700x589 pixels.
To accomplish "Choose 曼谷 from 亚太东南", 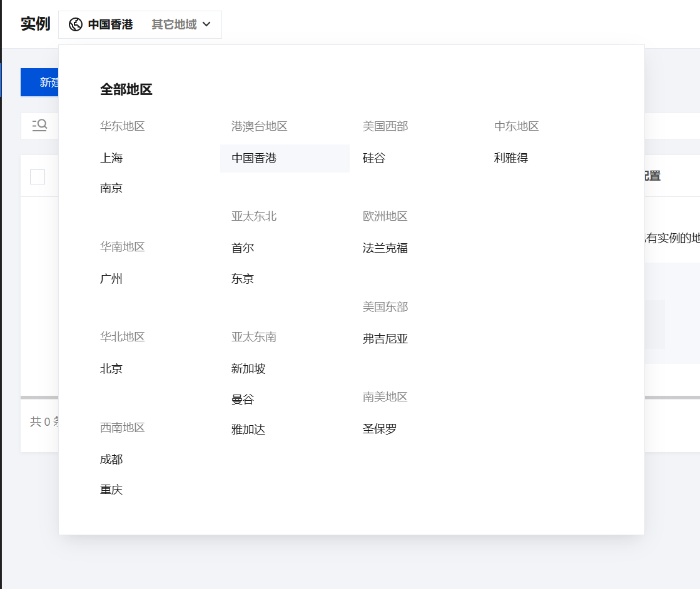I will pos(243,400).
